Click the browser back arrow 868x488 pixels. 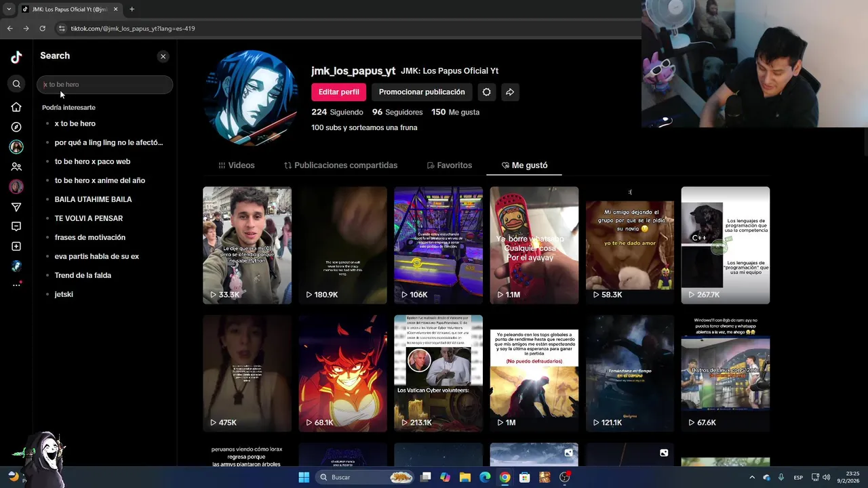point(9,28)
